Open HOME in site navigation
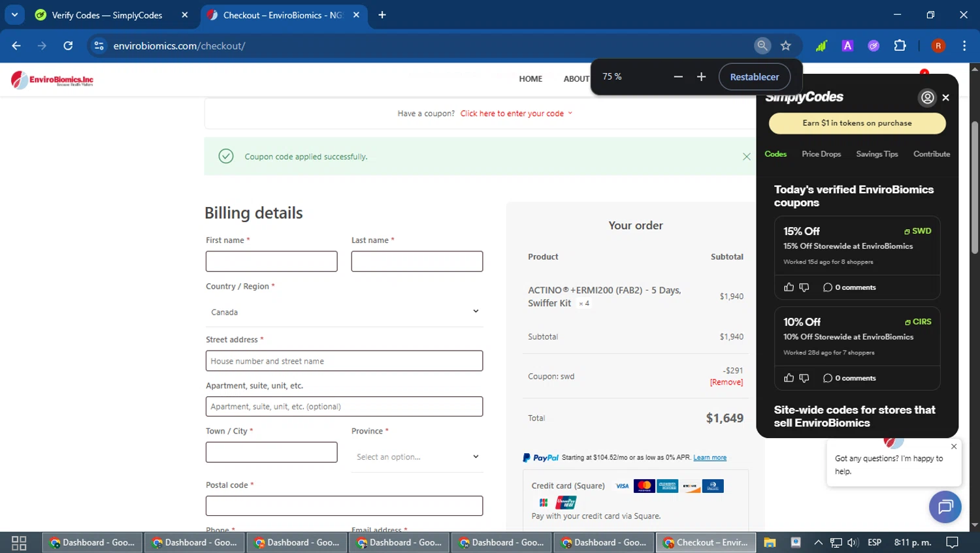The height and width of the screenshot is (553, 980). tap(531, 79)
